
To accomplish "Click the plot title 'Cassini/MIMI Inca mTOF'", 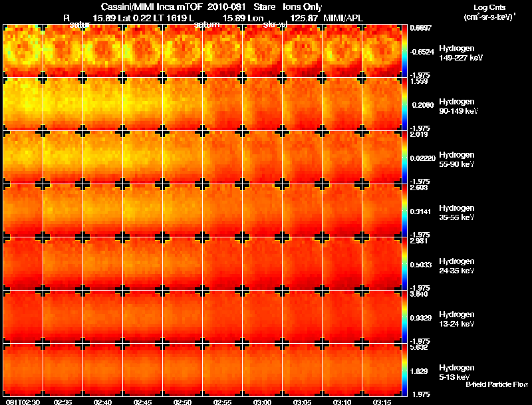I will pyautogui.click(x=152, y=7).
